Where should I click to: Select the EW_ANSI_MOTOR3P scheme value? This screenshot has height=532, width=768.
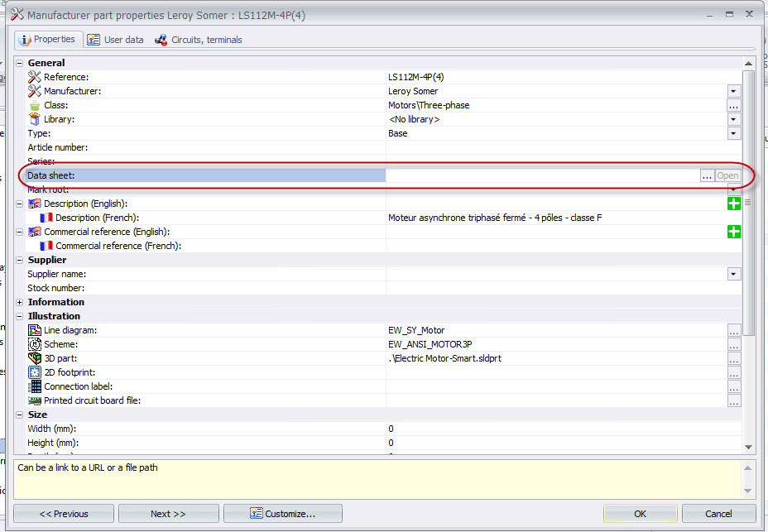click(430, 344)
